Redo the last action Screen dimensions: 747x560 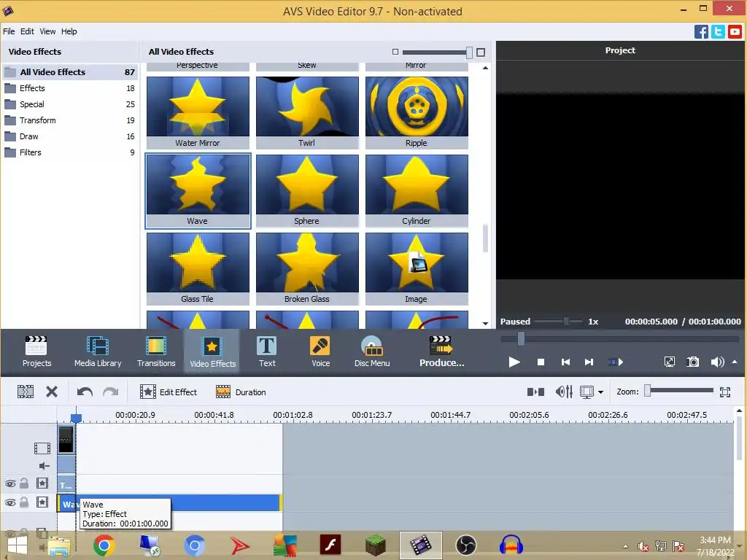[111, 392]
